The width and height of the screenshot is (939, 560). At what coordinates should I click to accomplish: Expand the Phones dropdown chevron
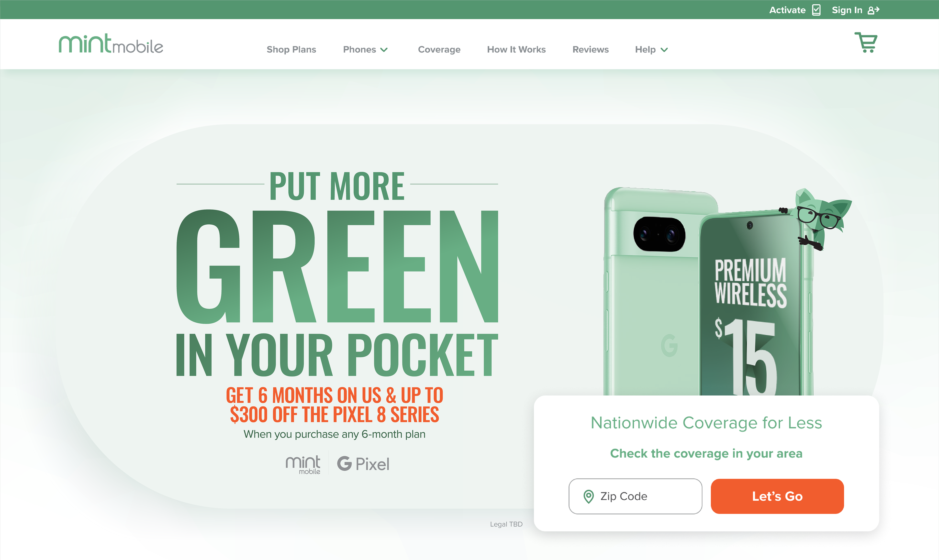tap(384, 50)
